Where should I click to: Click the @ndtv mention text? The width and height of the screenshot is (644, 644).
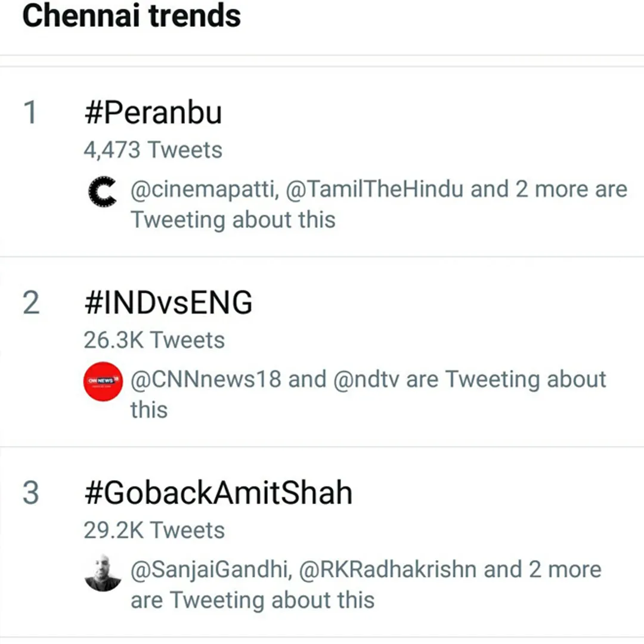(x=366, y=379)
